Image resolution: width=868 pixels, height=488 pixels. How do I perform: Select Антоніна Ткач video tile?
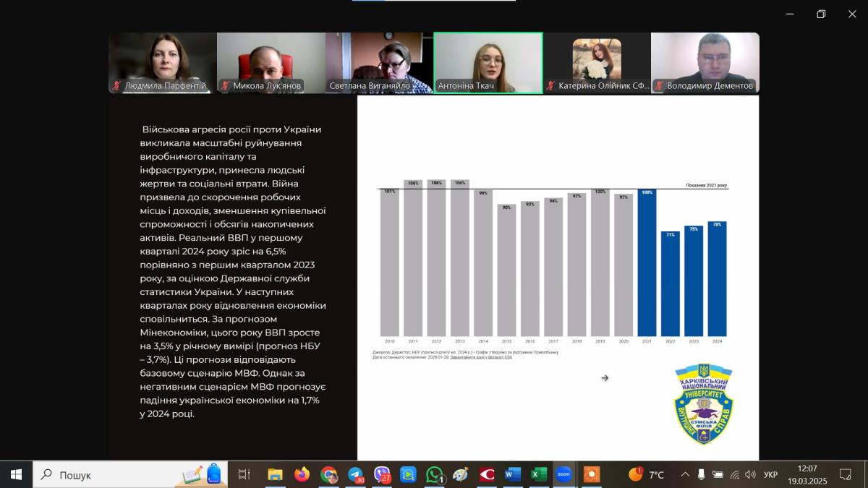[x=488, y=63]
